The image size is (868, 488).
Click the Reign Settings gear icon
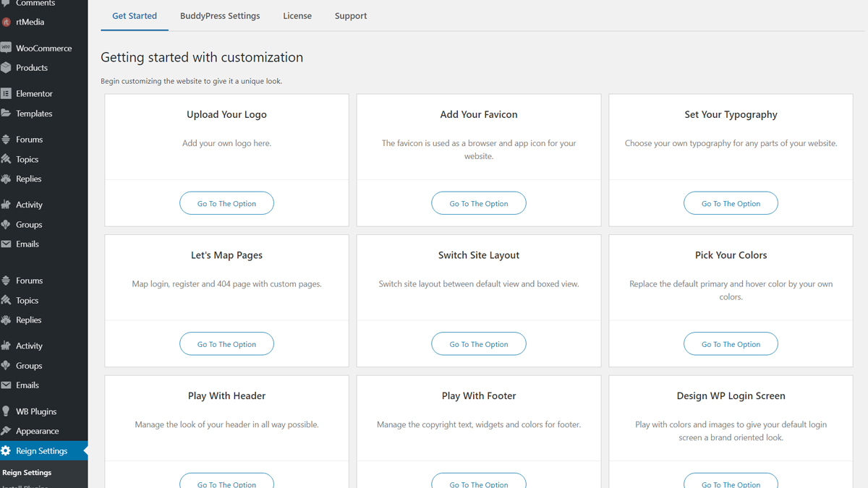pos(7,451)
